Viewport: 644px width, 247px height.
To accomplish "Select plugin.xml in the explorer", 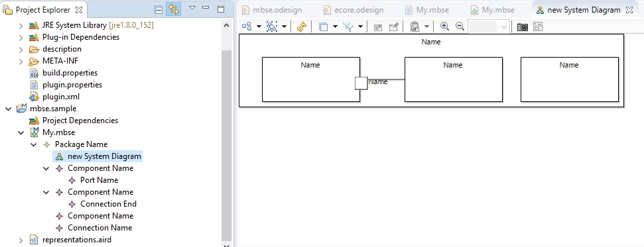I will (61, 97).
